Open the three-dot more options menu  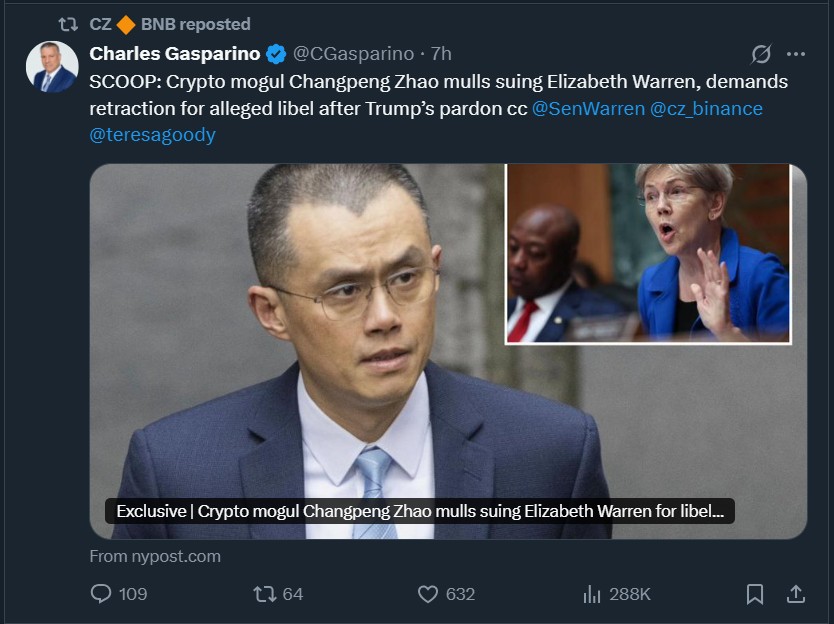(796, 54)
